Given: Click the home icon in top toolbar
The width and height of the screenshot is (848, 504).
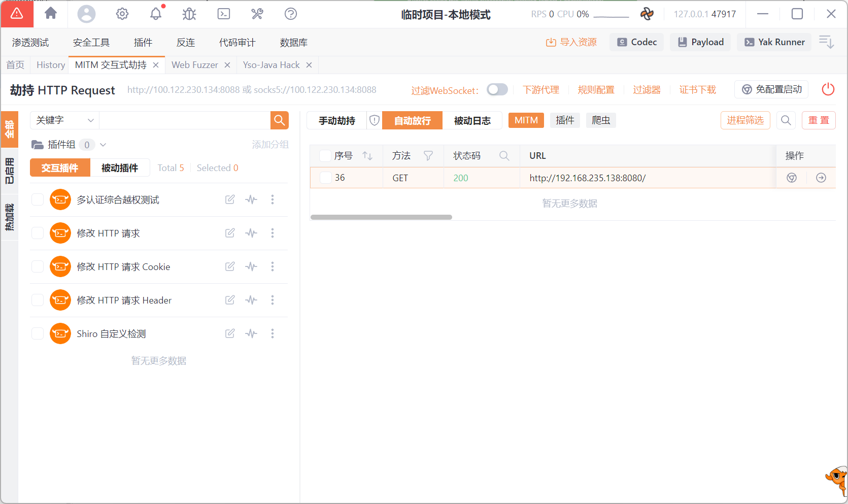Looking at the screenshot, I should (x=51, y=14).
